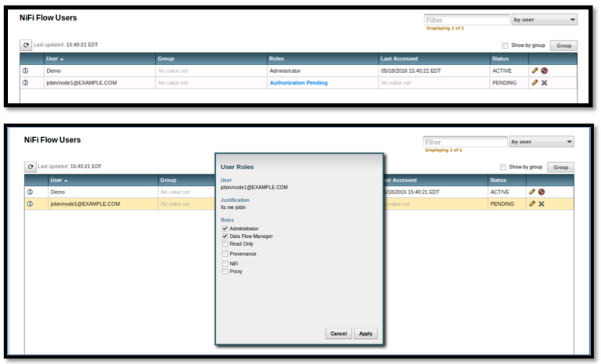
Task: Click revoke access icon for Demo in upper table
Action: 544,70
